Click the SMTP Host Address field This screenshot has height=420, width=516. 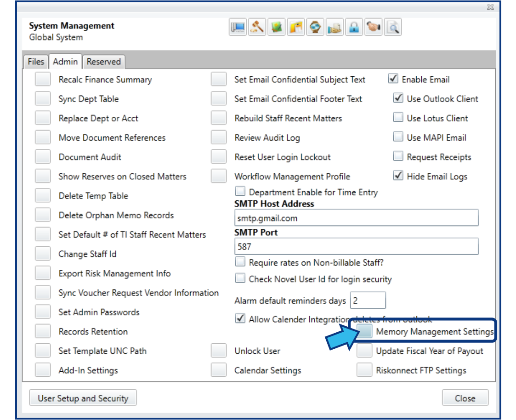tap(356, 218)
